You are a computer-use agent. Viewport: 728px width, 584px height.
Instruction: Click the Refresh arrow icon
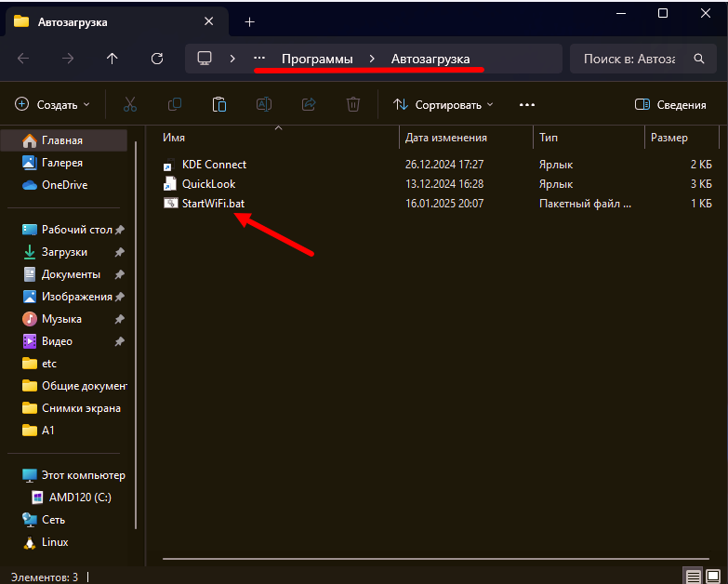tap(157, 59)
